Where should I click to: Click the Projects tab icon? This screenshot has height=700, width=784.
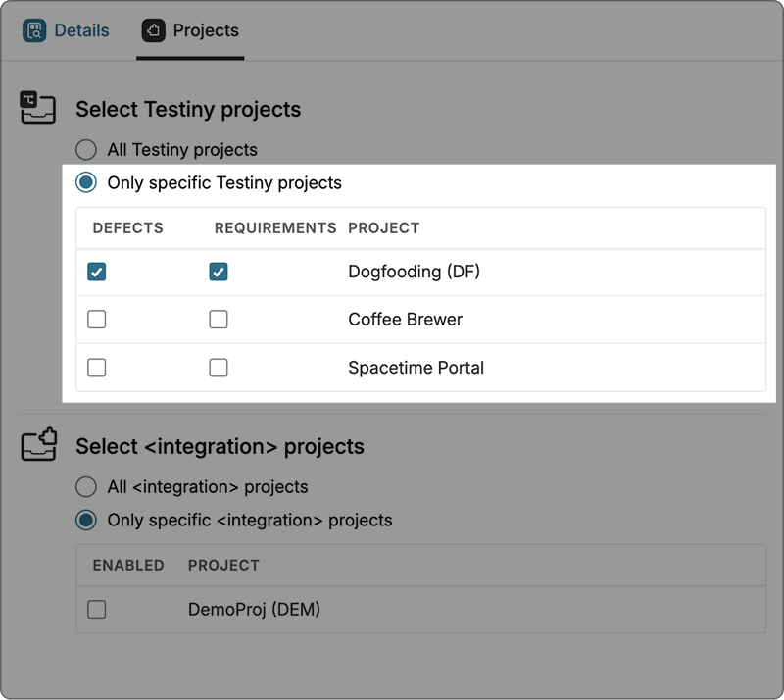coord(153,29)
